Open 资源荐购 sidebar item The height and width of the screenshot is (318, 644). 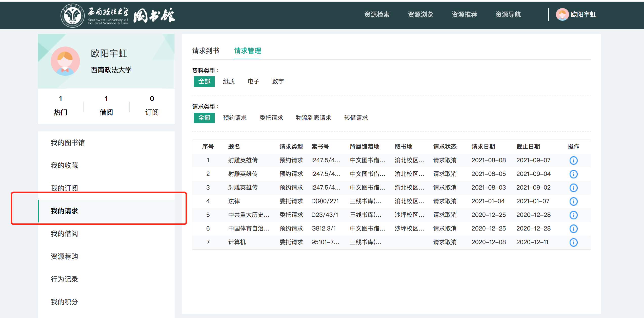(64, 256)
